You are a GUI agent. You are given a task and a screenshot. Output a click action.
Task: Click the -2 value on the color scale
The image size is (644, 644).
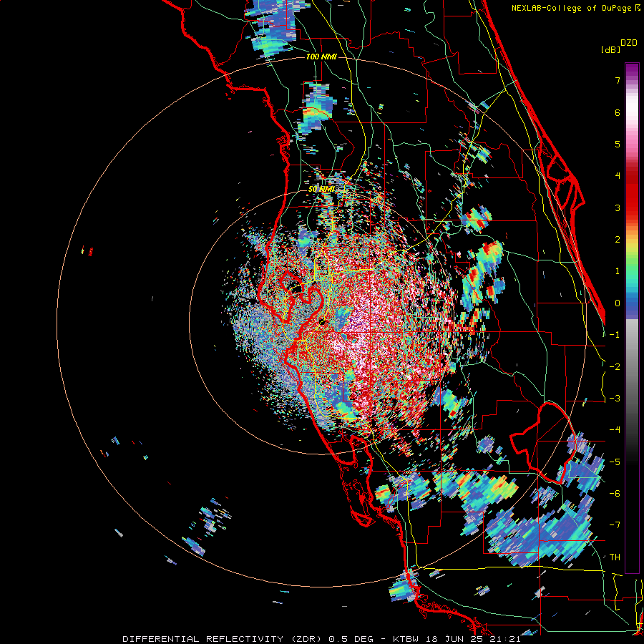615,367
